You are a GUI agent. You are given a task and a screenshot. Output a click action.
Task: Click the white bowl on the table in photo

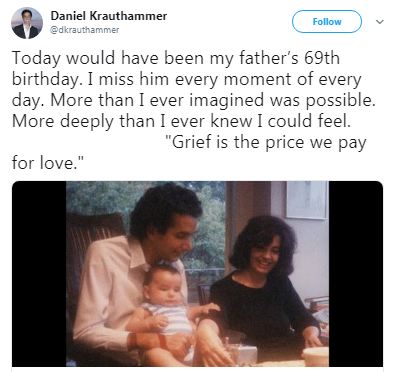pyautogui.click(x=315, y=357)
